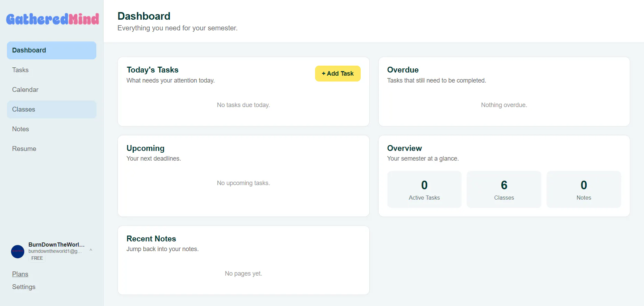Select the Notes count tile

[584, 189]
